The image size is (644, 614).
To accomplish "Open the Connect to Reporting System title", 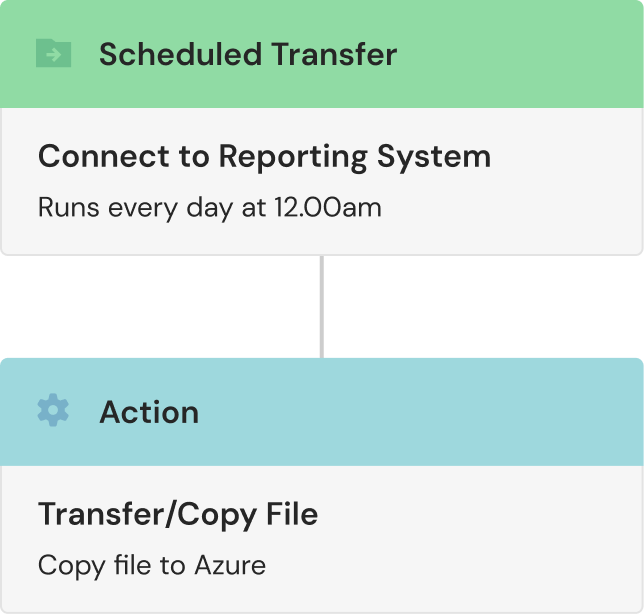I will tap(264, 157).
